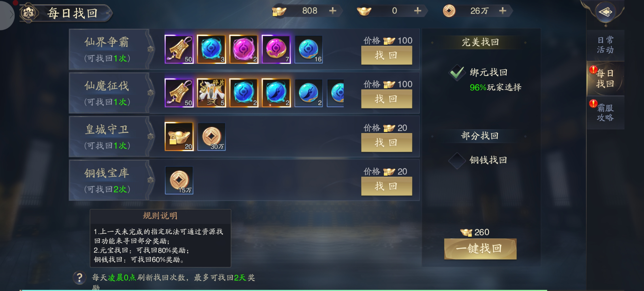This screenshot has width=644, height=291.
Task: Open the 霸服攻略 tab
Action: 605,112
